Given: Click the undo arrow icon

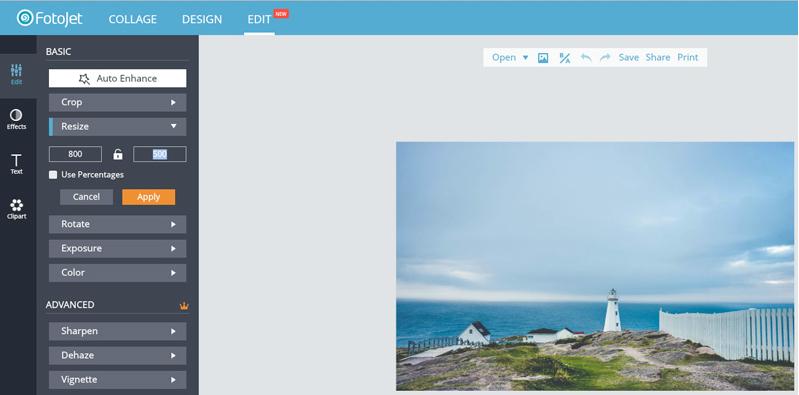Looking at the screenshot, I should 586,58.
